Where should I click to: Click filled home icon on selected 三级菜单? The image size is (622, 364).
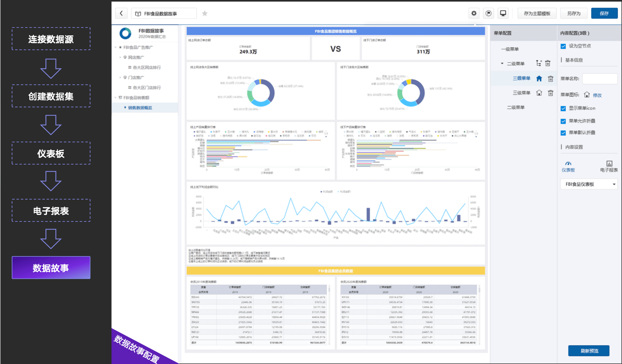539,78
